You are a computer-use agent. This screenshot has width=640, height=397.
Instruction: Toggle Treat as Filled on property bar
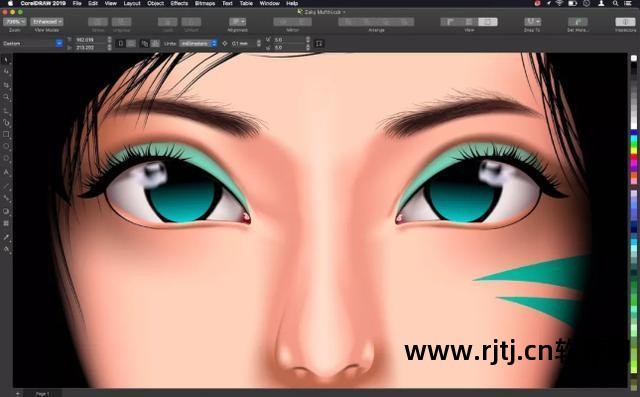tap(319, 43)
